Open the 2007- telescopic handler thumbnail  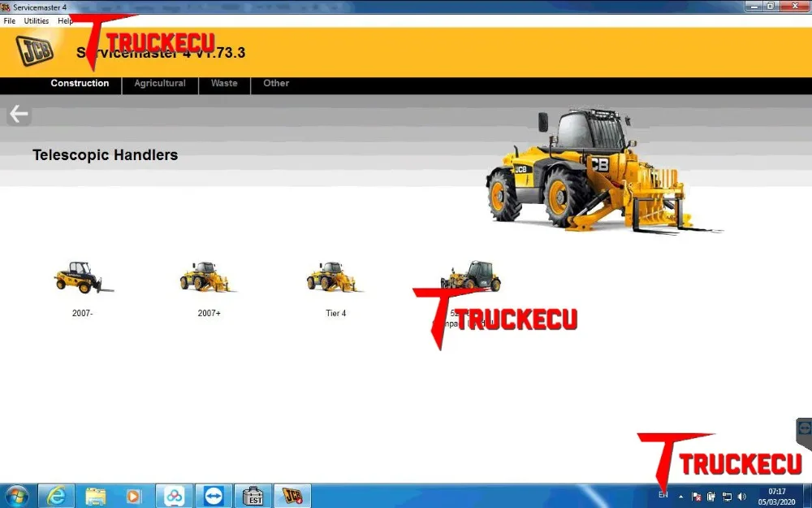click(83, 277)
